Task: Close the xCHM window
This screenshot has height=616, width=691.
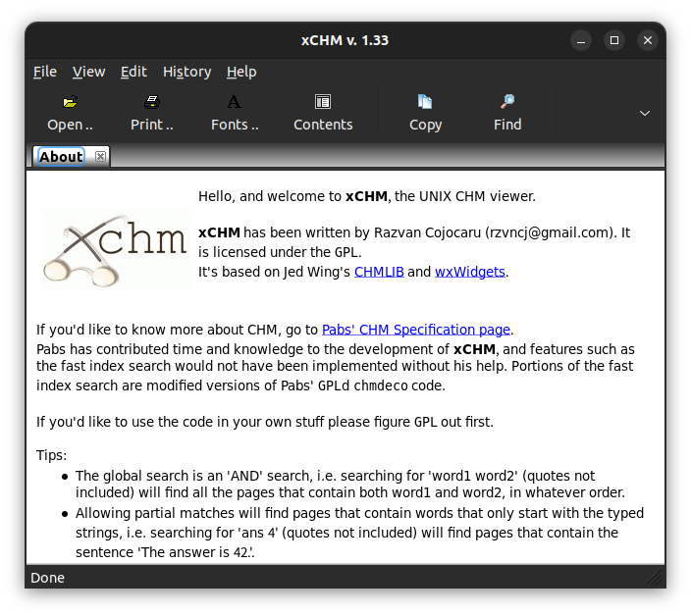Action: click(648, 40)
